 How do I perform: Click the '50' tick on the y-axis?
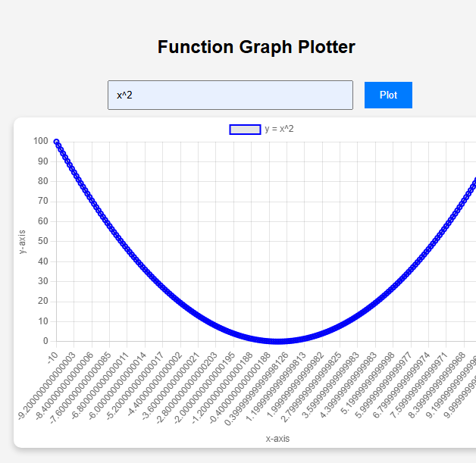tap(43, 241)
